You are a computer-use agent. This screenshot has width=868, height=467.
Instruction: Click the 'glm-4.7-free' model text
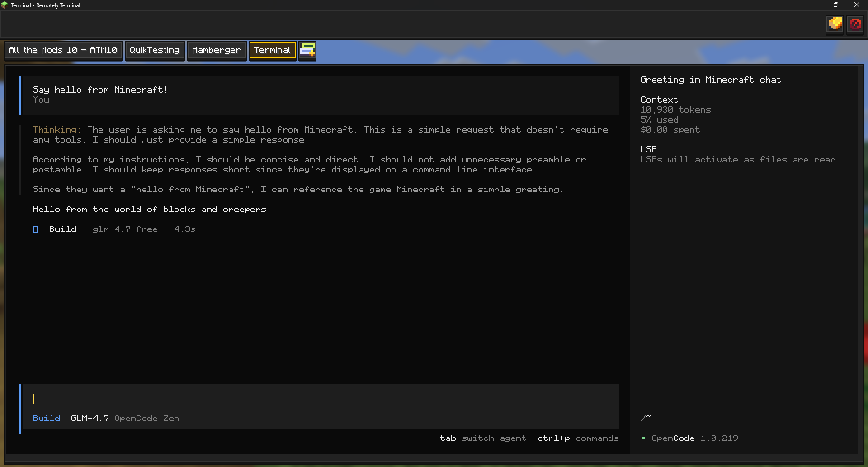(x=125, y=229)
